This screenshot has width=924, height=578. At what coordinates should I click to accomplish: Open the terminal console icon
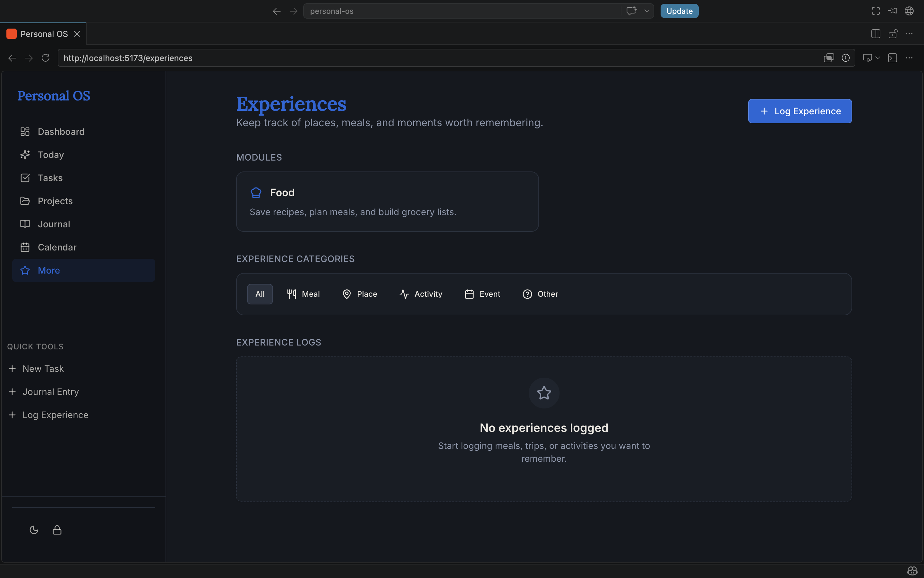click(893, 58)
